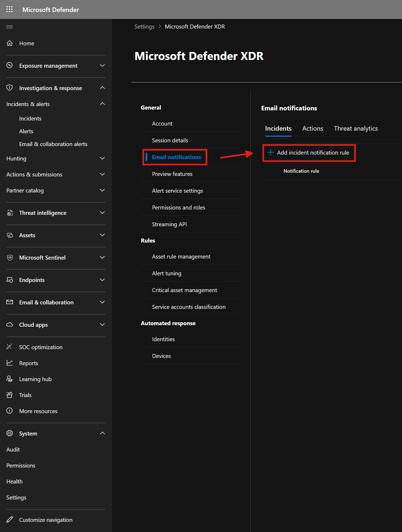This screenshot has height=532, width=402.
Task: Switch to the Actions tab
Action: [x=313, y=128]
